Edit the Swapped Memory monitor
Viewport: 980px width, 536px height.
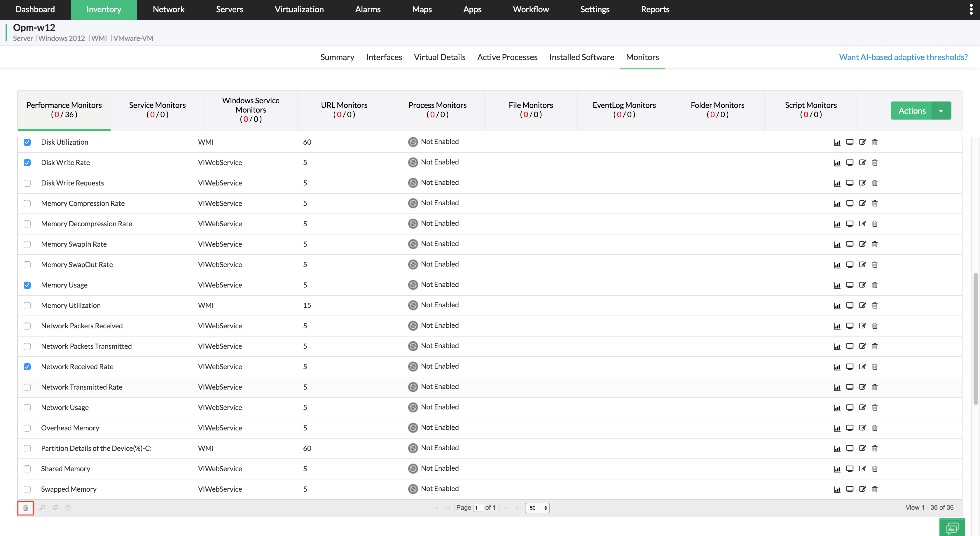[862, 489]
